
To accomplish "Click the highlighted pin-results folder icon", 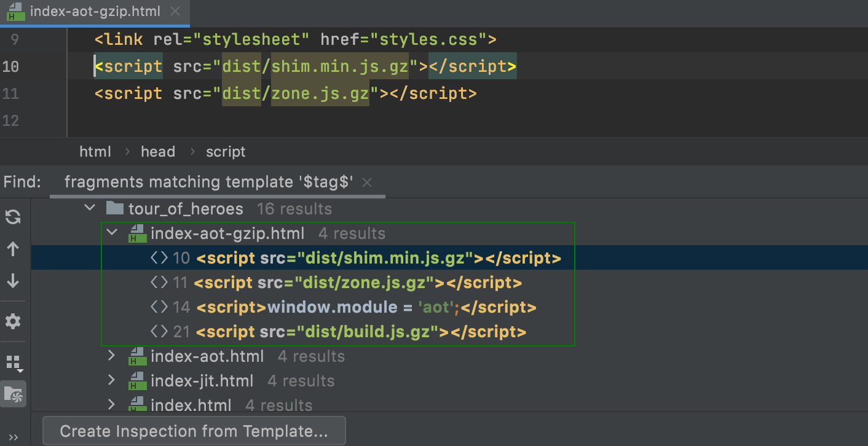I will (13, 394).
